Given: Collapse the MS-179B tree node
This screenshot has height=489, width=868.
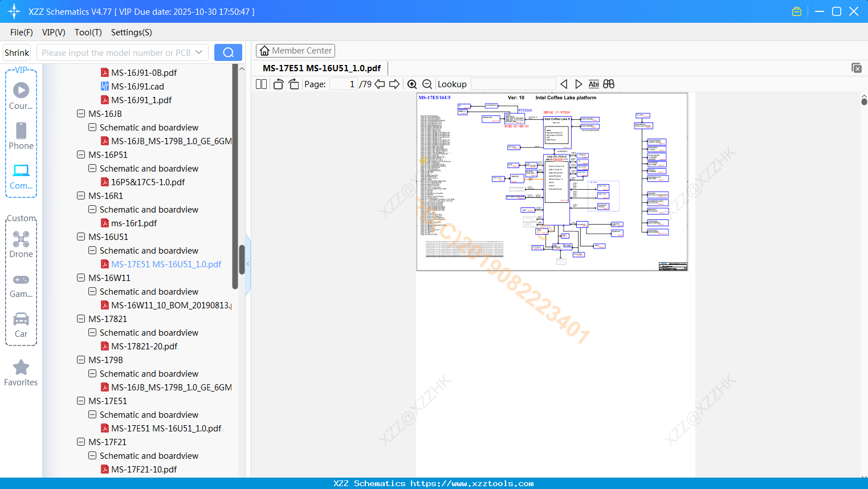Looking at the screenshot, I should [81, 360].
